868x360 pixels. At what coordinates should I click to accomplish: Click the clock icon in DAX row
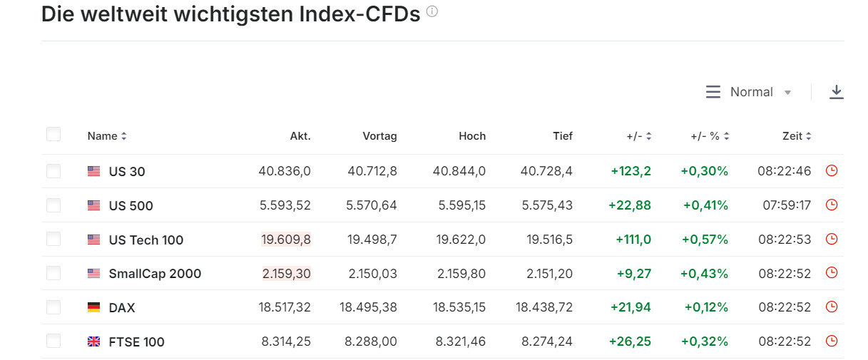click(x=831, y=307)
